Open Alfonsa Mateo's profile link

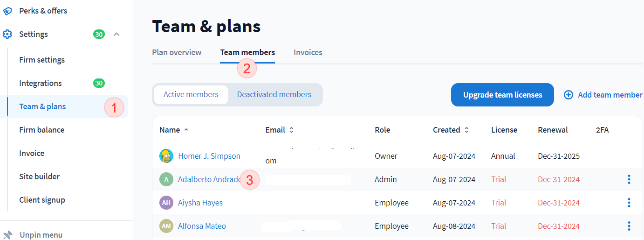pos(202,226)
